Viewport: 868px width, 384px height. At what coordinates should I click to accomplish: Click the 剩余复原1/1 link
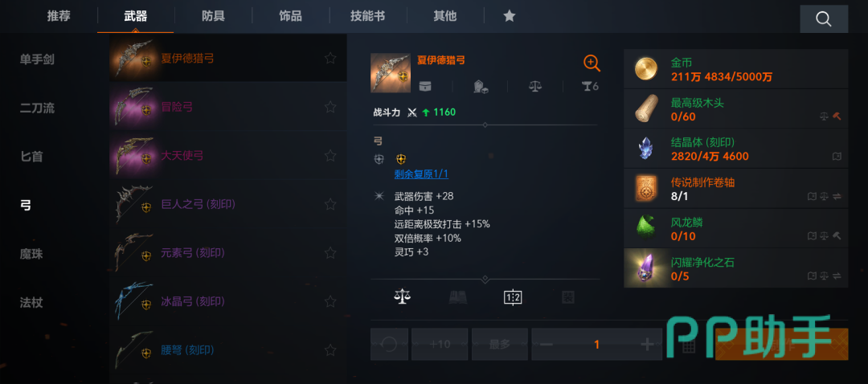421,174
